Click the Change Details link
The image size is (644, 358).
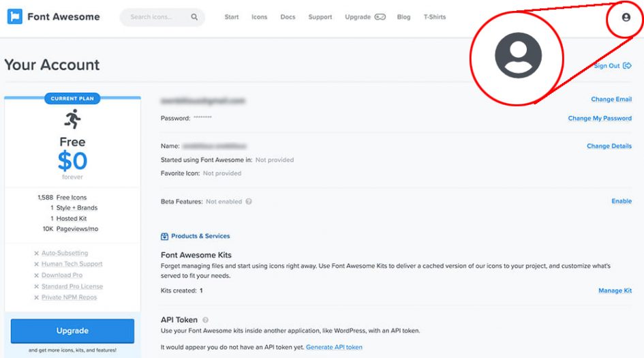609,146
